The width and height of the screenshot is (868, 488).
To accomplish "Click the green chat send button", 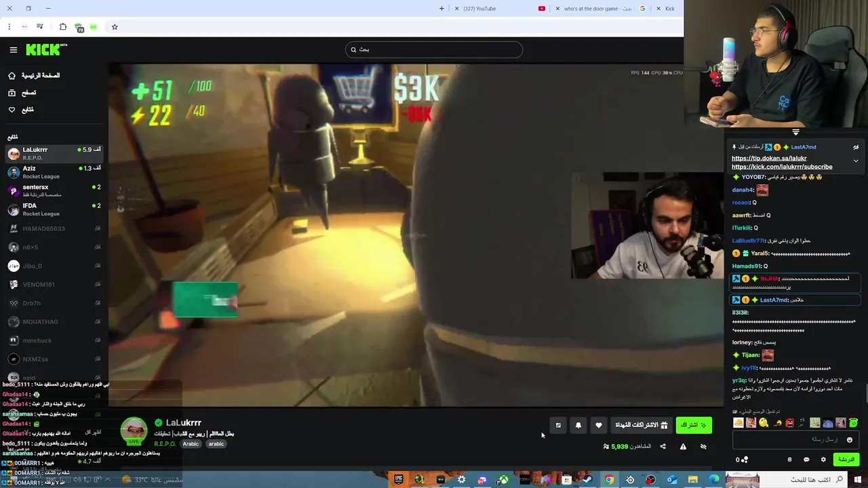I will (x=846, y=460).
